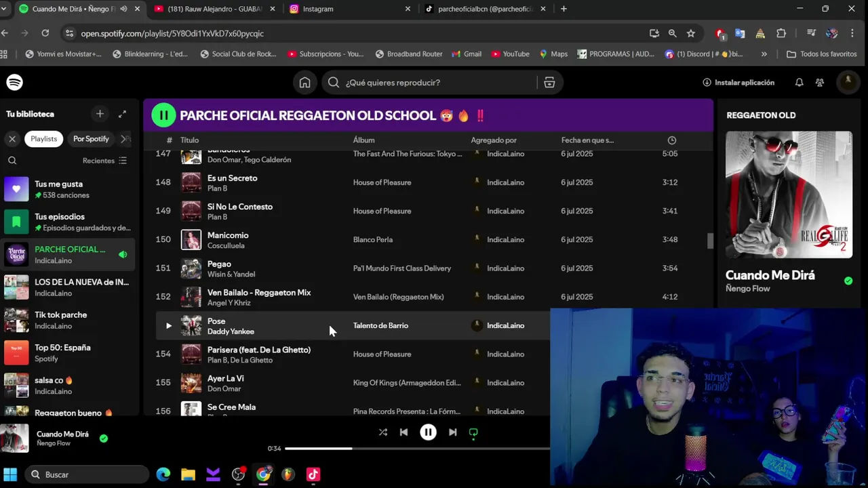Toggle shuffle in the player bar
This screenshot has width=868, height=488.
(x=383, y=432)
